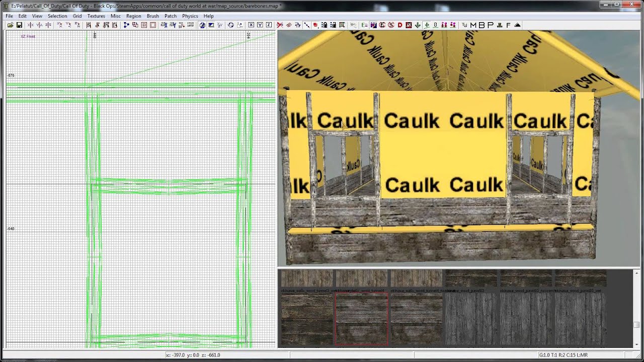This screenshot has width=644, height=362.
Task: Click the letter F toolbar button
Action: (508, 25)
